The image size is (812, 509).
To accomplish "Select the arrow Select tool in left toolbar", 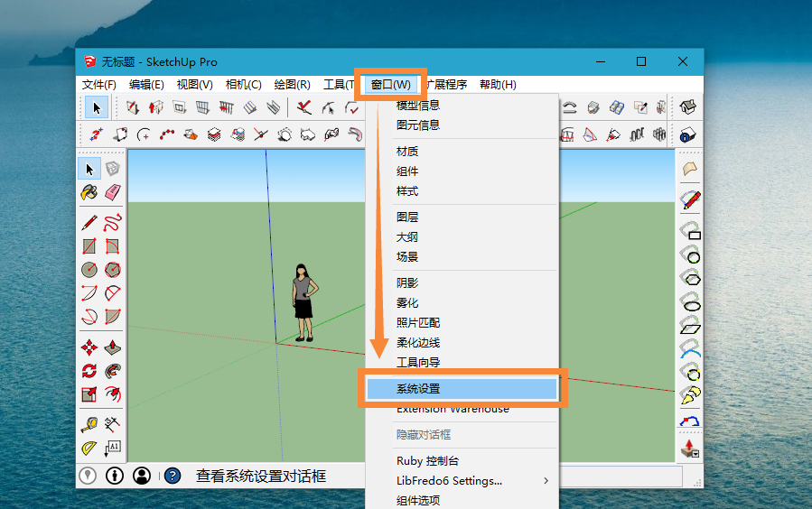I will click(x=89, y=169).
